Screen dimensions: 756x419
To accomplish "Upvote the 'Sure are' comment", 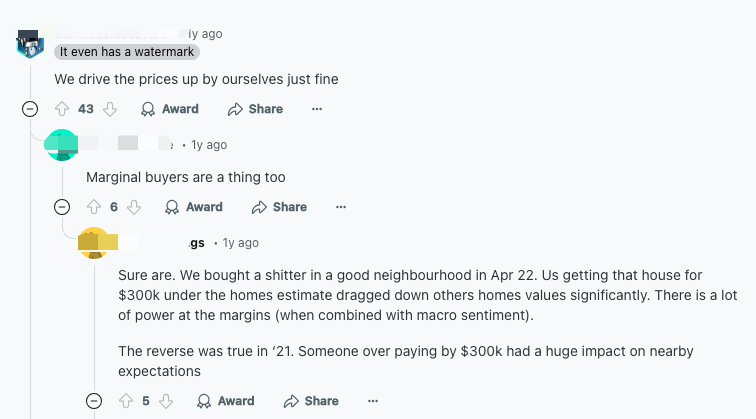I will coord(126,401).
